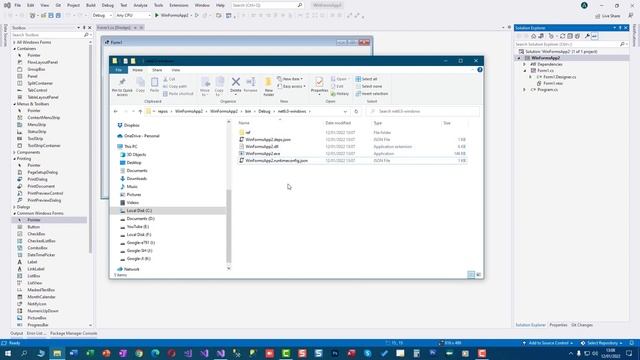Viewport: 640px width, 360px height.
Task: Switch Explorer to large icons view
Action: click(x=478, y=275)
